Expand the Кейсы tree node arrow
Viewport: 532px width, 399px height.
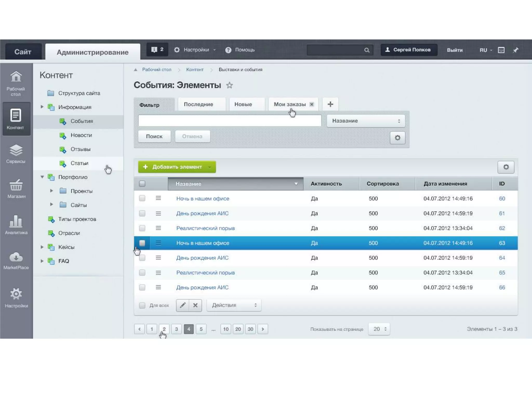pos(42,247)
